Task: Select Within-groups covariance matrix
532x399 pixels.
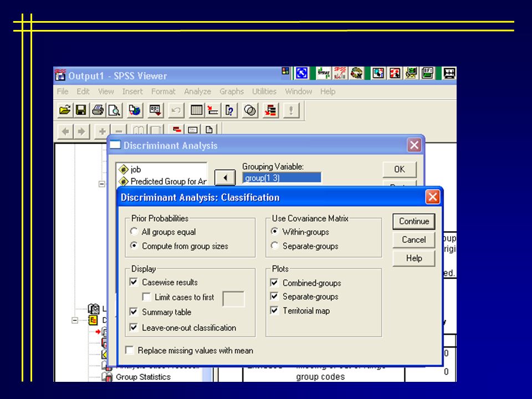Action: coord(275,232)
